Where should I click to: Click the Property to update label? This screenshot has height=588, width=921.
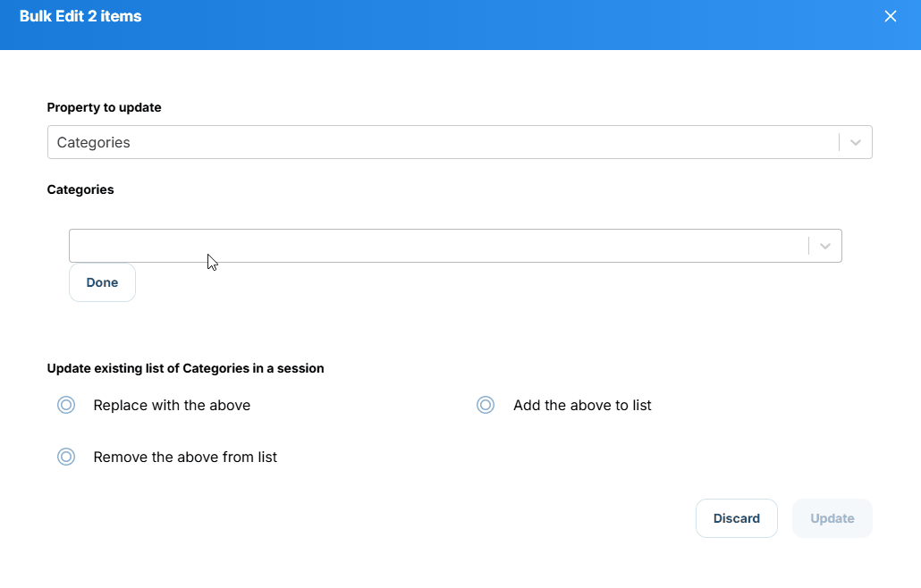(x=104, y=107)
